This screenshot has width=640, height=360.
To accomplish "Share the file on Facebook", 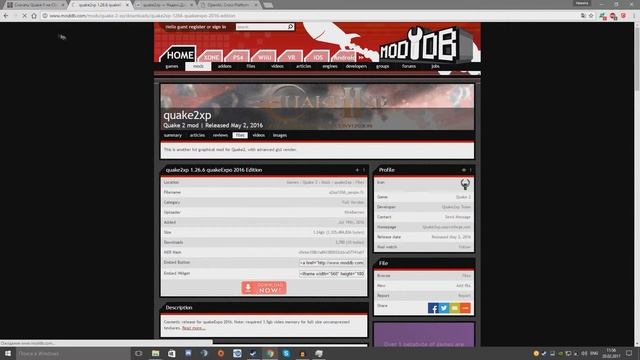I will (433, 308).
